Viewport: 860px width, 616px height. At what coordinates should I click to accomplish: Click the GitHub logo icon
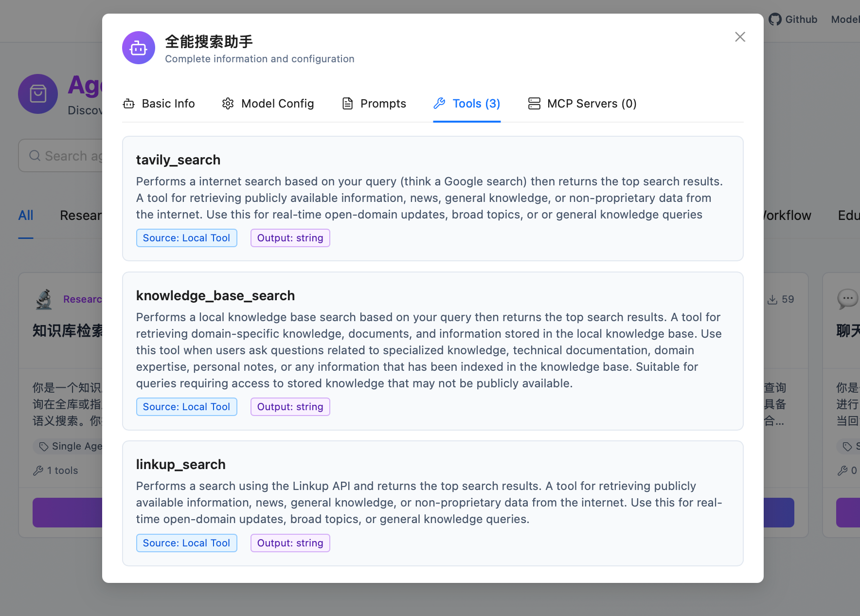(x=775, y=19)
